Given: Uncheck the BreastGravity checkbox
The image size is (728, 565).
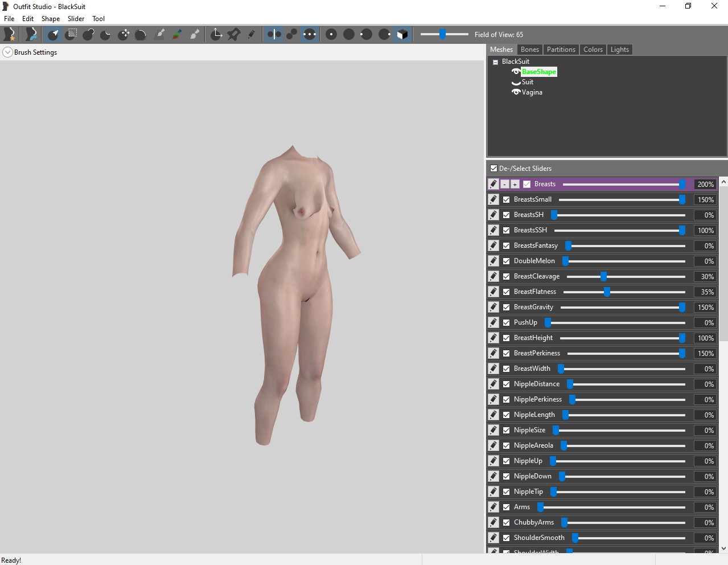Looking at the screenshot, I should click(506, 307).
